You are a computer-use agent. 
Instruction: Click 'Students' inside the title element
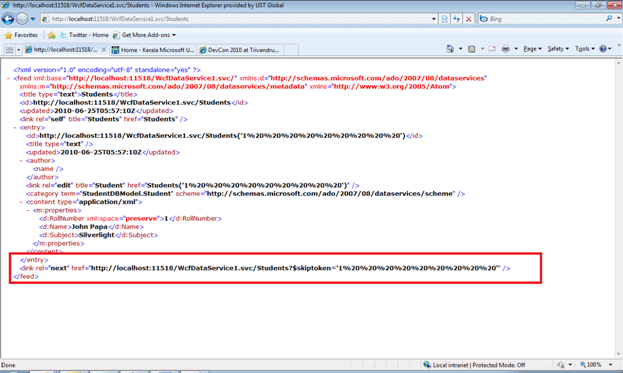(97, 95)
